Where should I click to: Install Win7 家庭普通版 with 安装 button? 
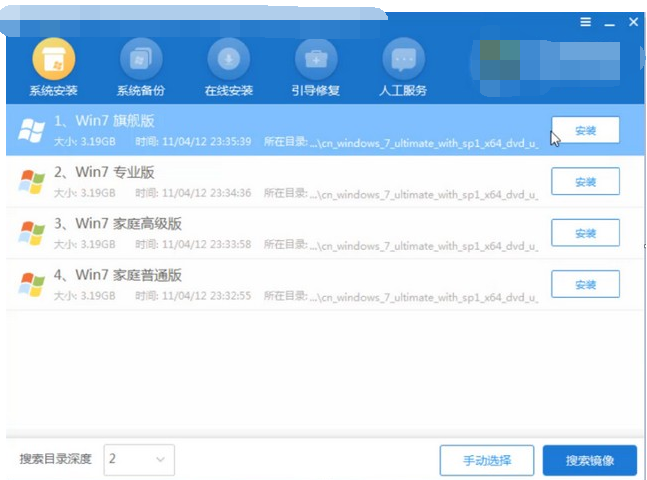tap(586, 284)
